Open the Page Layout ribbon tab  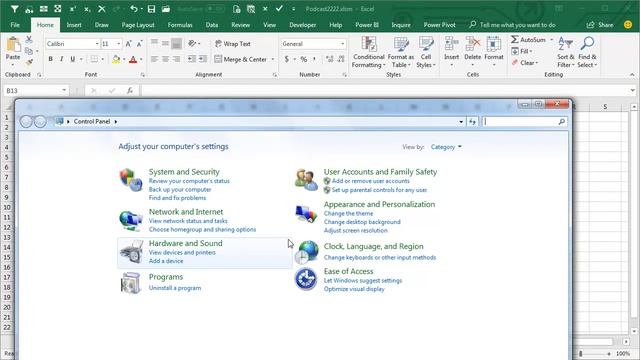138,25
